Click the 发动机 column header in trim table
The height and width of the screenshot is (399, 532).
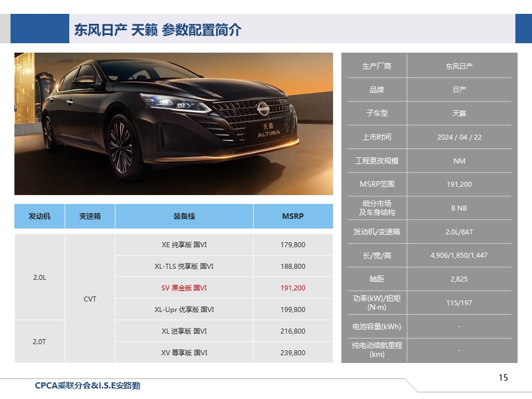pyautogui.click(x=39, y=216)
